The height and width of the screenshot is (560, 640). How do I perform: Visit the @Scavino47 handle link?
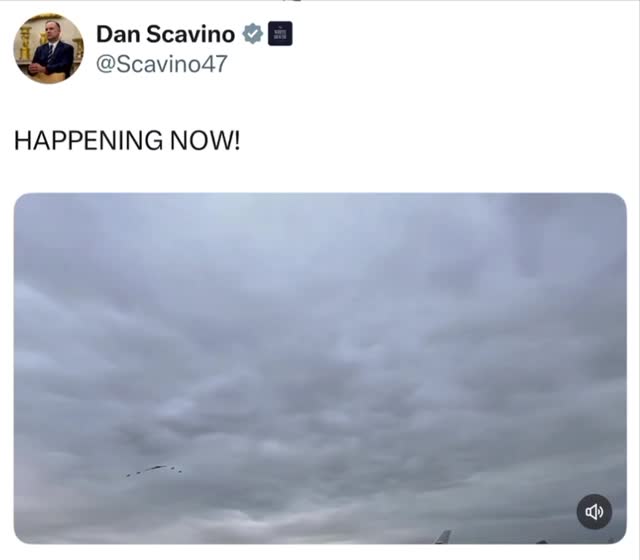coord(162,64)
